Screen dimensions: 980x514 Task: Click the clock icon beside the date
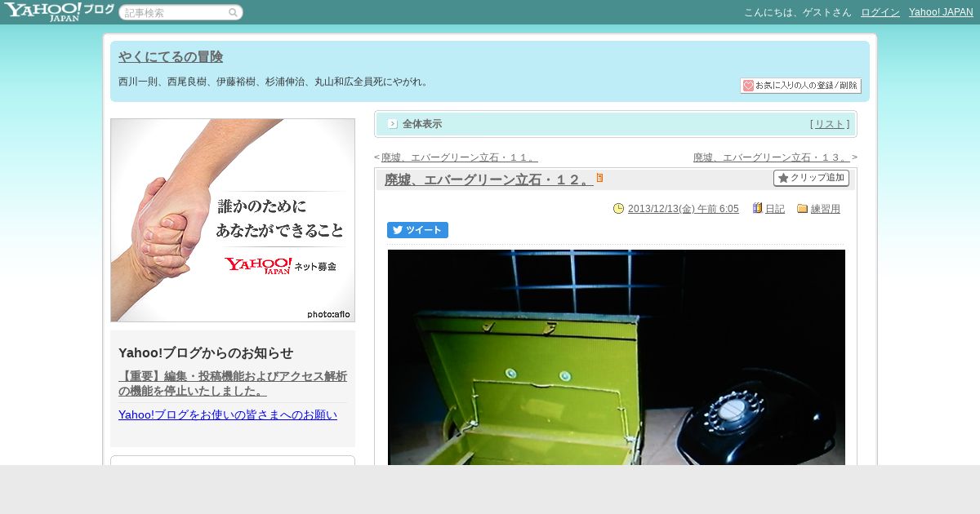pyautogui.click(x=618, y=209)
